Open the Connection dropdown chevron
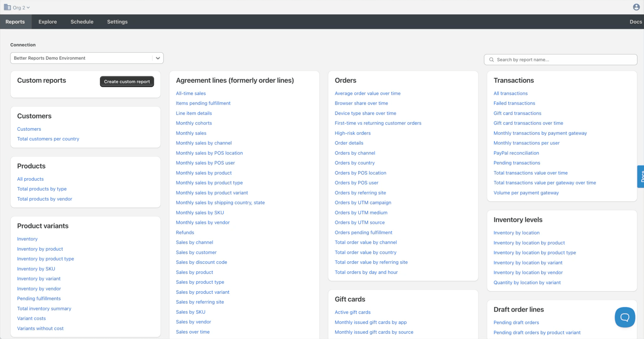This screenshot has width=644, height=339. (x=158, y=58)
